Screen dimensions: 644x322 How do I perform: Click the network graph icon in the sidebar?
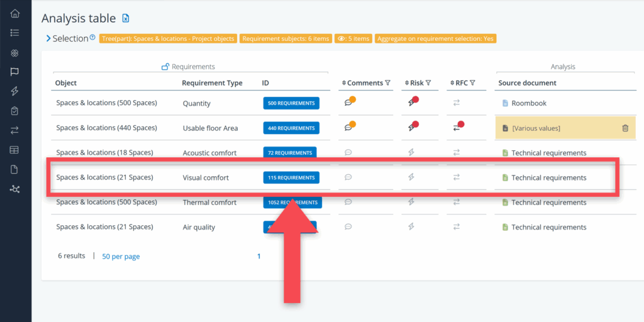(15, 189)
